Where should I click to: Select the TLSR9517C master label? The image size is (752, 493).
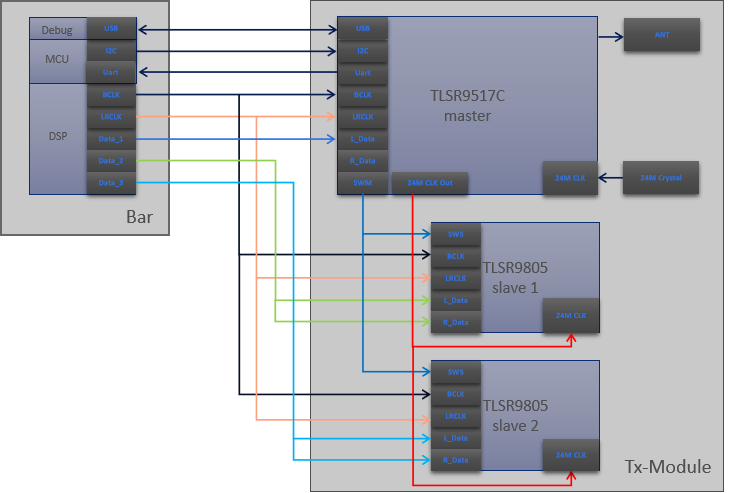click(x=469, y=106)
